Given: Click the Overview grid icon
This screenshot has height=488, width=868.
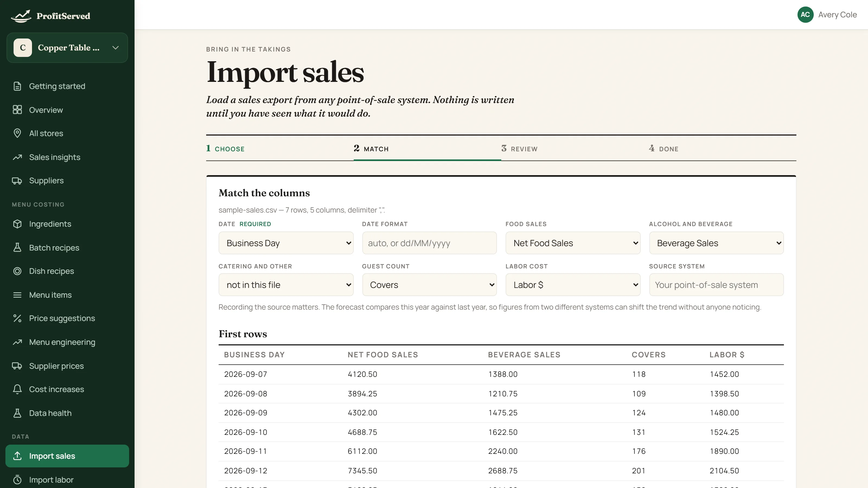Looking at the screenshot, I should coord(17,110).
